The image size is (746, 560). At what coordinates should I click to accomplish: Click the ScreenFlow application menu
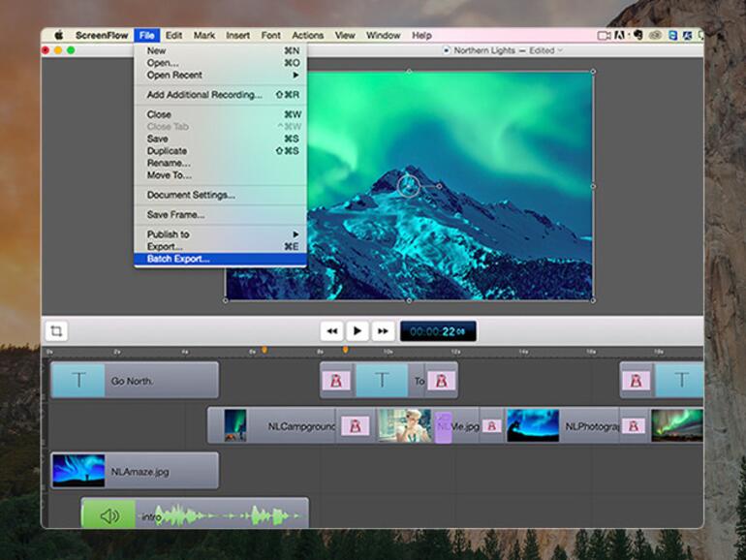point(102,35)
